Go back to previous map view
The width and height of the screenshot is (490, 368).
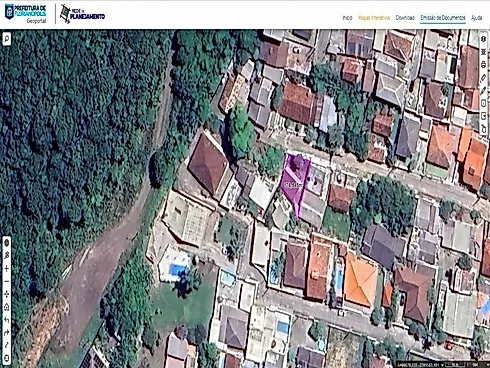(x=6, y=320)
